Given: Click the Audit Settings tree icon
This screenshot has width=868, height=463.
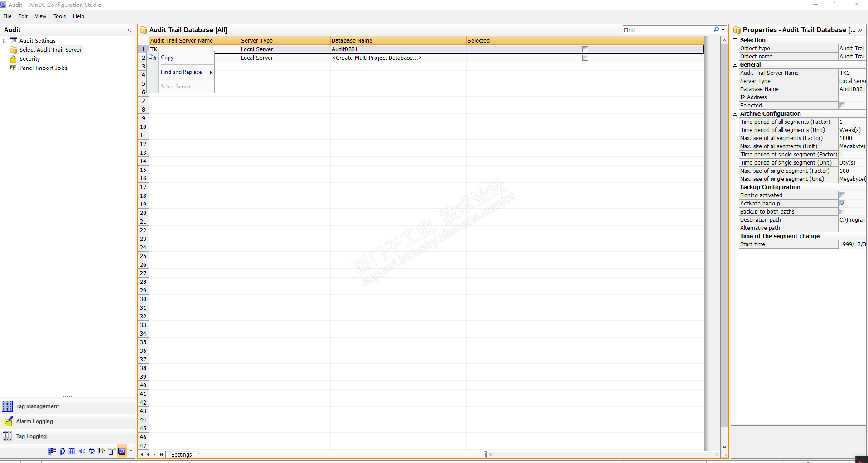Looking at the screenshot, I should [x=14, y=41].
